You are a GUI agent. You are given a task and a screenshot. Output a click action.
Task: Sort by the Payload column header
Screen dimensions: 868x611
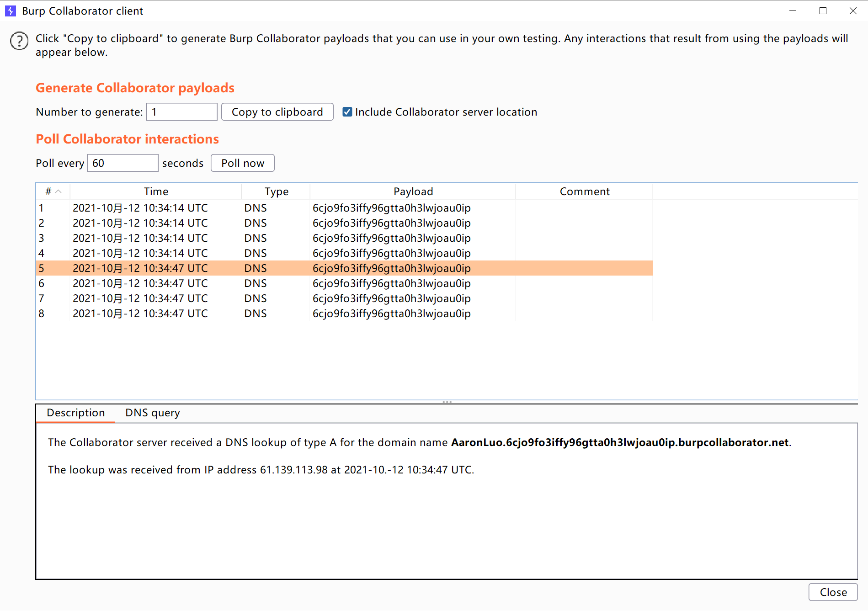click(413, 191)
